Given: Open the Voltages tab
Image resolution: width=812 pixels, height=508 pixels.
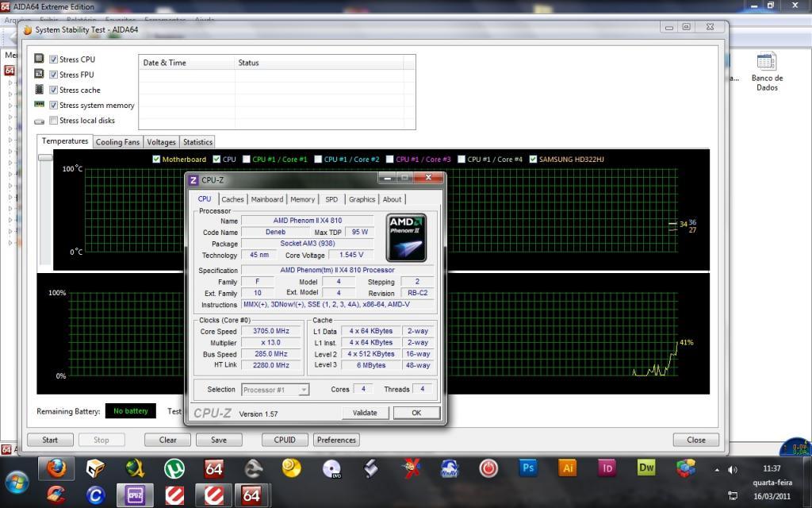Looking at the screenshot, I should pos(161,142).
